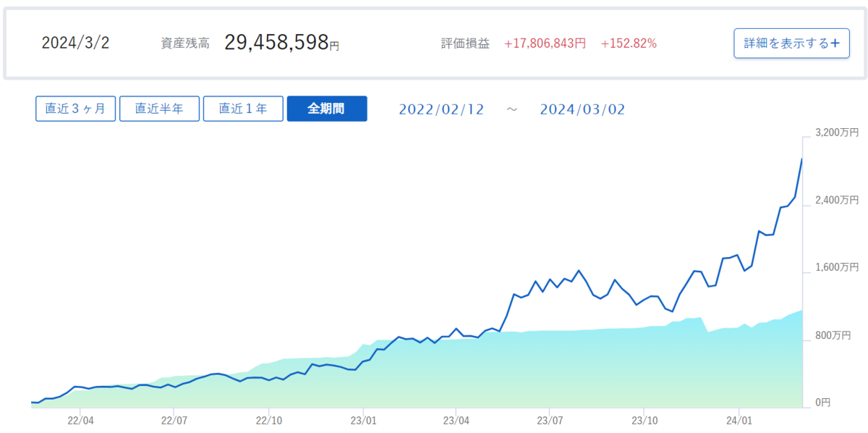Select the 直近1年 period tab
This screenshot has height=433, width=868.
[x=243, y=109]
